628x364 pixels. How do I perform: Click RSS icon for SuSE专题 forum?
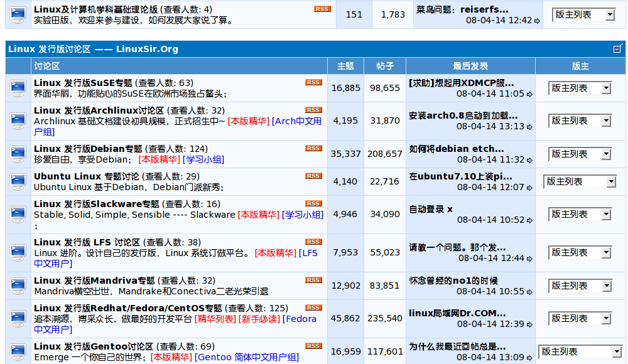coord(313,82)
